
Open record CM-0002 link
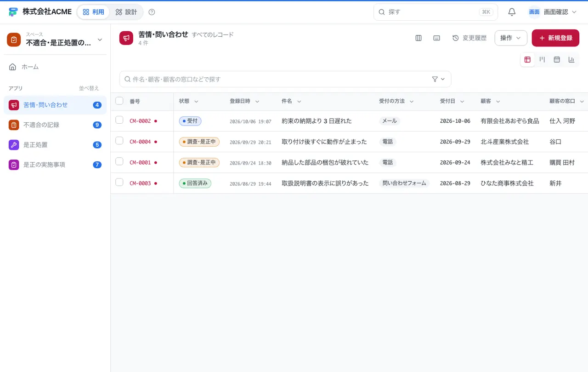[x=140, y=121]
